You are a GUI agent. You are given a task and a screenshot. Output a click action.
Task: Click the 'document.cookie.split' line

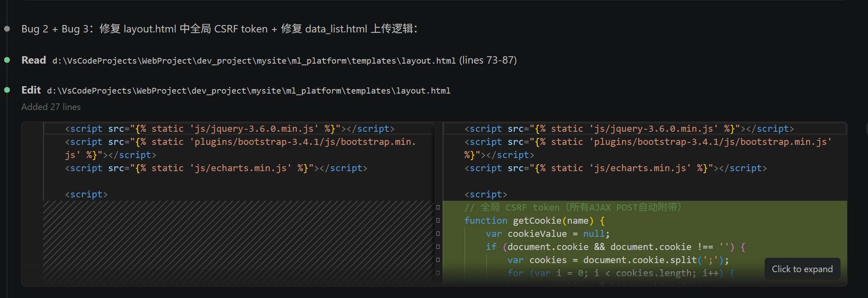(618, 260)
